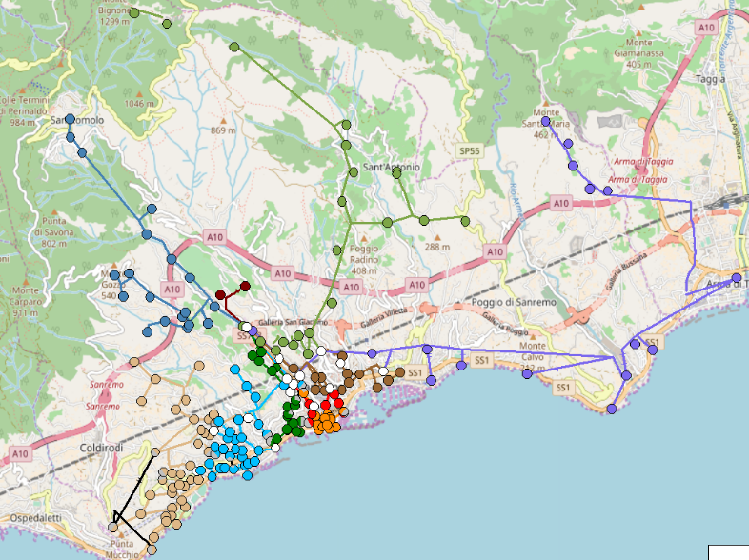Screen dimensions: 749x560
Task: Click the white box in bottom-right corner
Action: coord(728,551)
